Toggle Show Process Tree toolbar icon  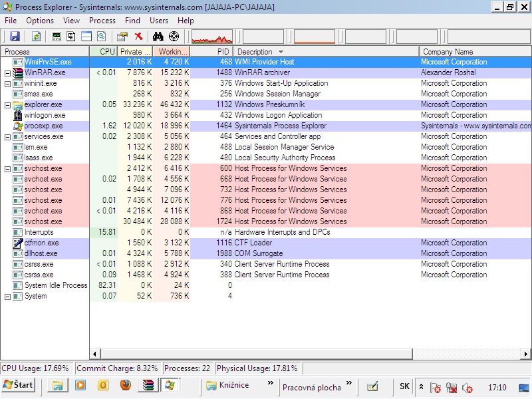pyautogui.click(x=71, y=37)
